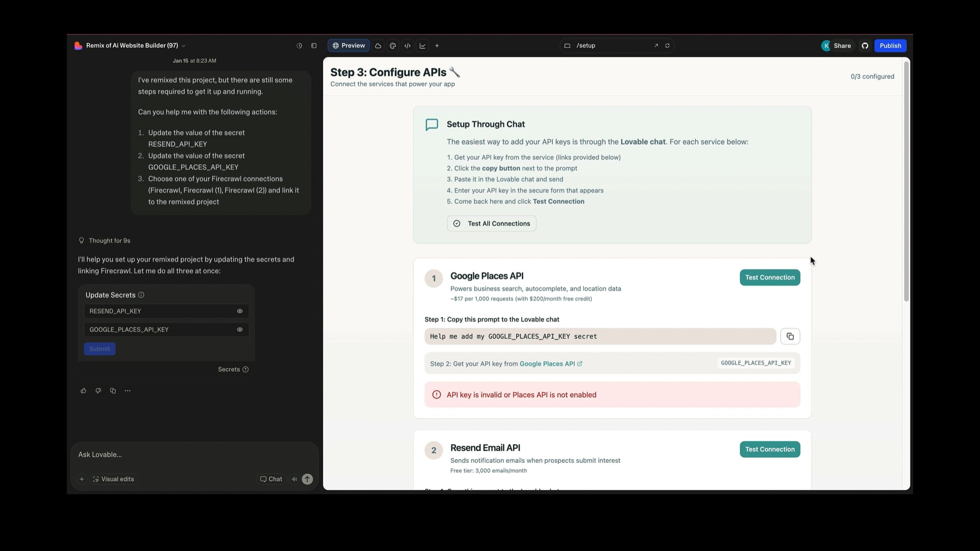Click the device view icon in URL bar

coord(567,46)
